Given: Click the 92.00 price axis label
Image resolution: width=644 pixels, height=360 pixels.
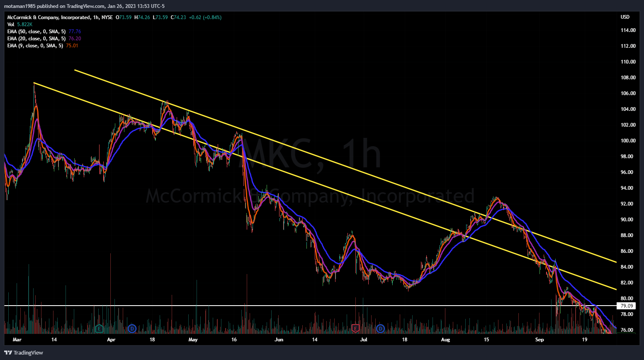Looking at the screenshot, I should (627, 204).
